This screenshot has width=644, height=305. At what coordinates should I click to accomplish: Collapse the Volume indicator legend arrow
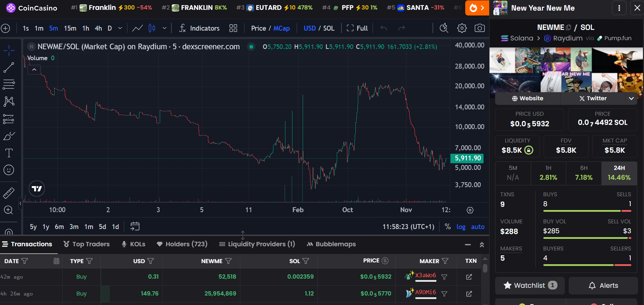pyautogui.click(x=34, y=70)
